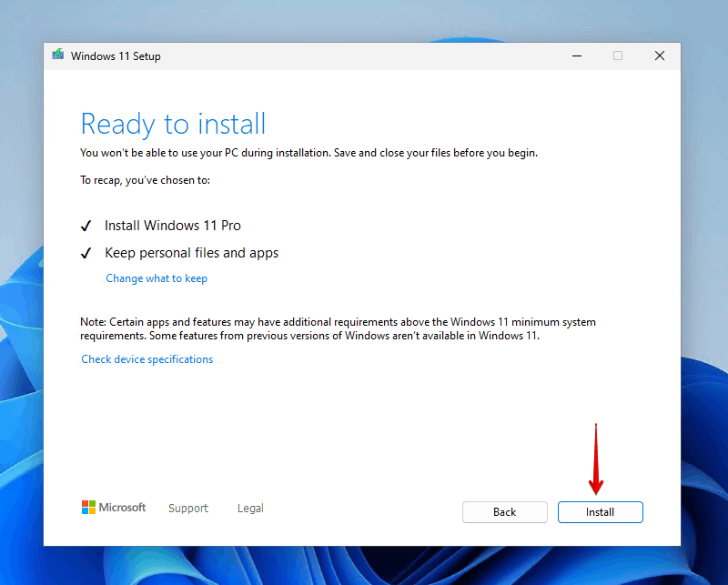Open the Change what to keep link
This screenshot has height=585, width=728.
(x=156, y=277)
